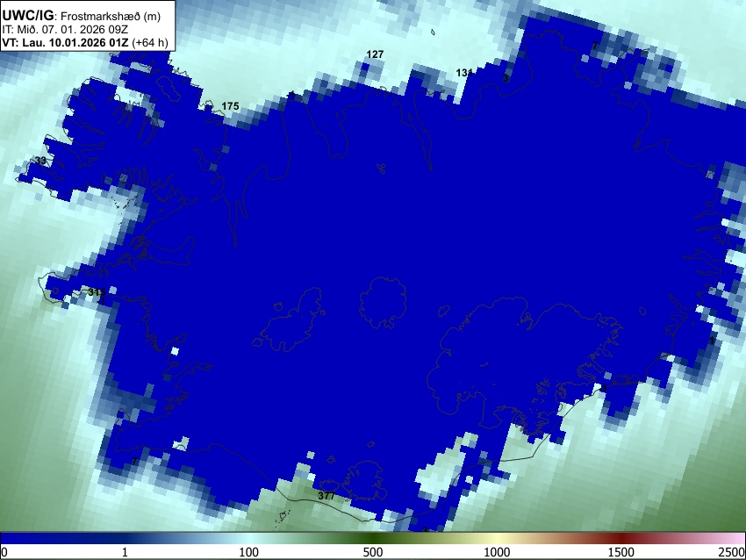Click the 'IT: Mið. 07. 01. 2026 09Z' line
Viewport: 746px width, 560px height.
click(66, 30)
